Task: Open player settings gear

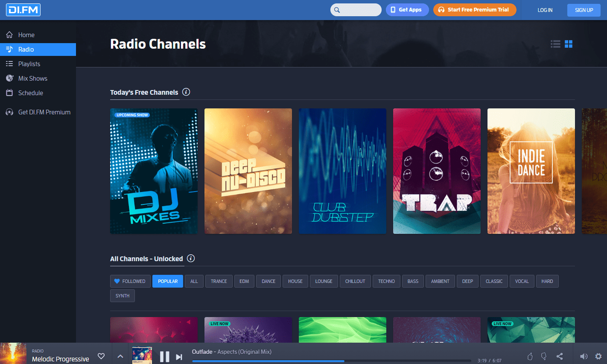Action: point(598,356)
